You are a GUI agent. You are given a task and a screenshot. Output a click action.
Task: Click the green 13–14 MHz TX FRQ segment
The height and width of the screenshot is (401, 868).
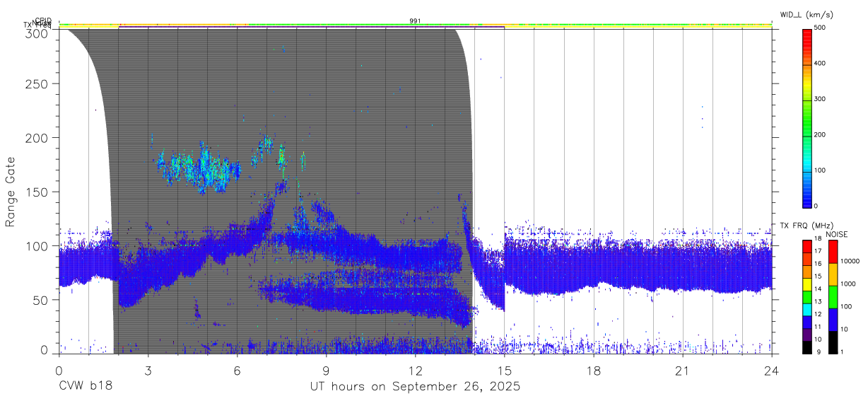click(x=807, y=296)
